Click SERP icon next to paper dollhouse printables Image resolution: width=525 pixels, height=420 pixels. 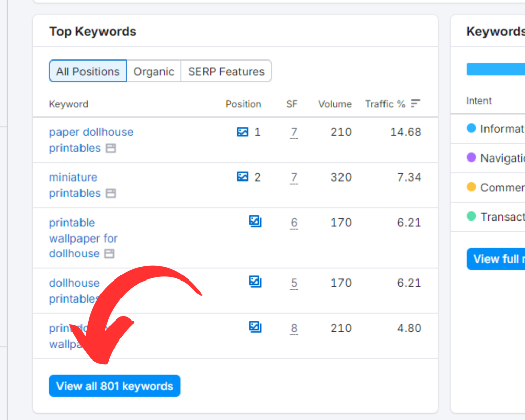(x=111, y=149)
